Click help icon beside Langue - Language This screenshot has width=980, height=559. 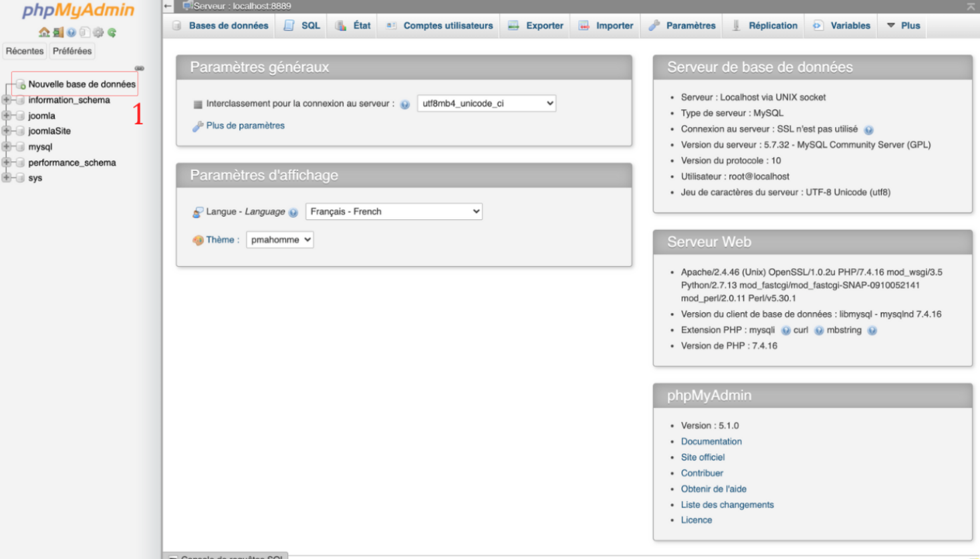(x=293, y=213)
